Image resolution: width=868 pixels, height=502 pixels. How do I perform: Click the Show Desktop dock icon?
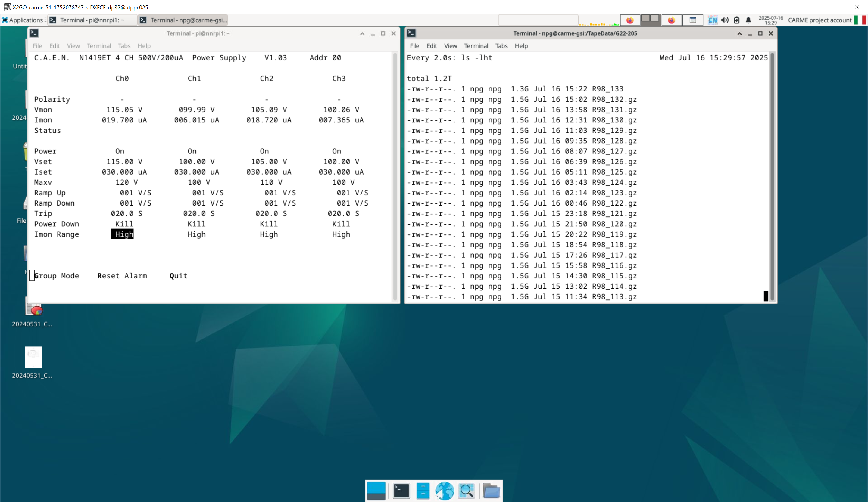coord(376,491)
